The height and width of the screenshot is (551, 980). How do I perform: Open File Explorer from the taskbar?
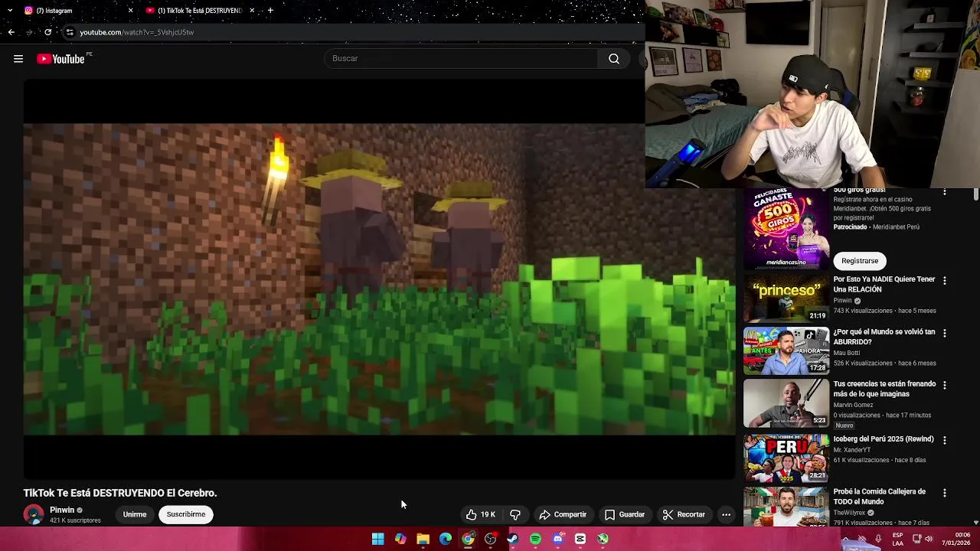pyautogui.click(x=423, y=540)
